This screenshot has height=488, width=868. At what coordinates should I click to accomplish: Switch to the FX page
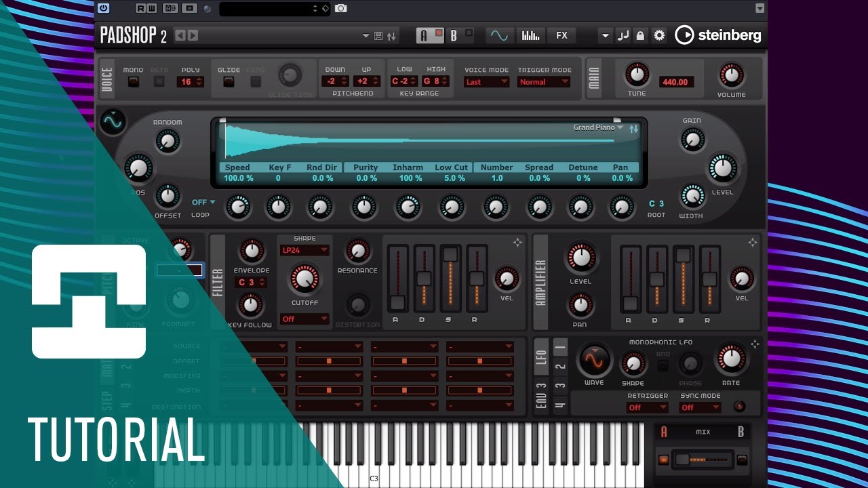click(x=561, y=35)
